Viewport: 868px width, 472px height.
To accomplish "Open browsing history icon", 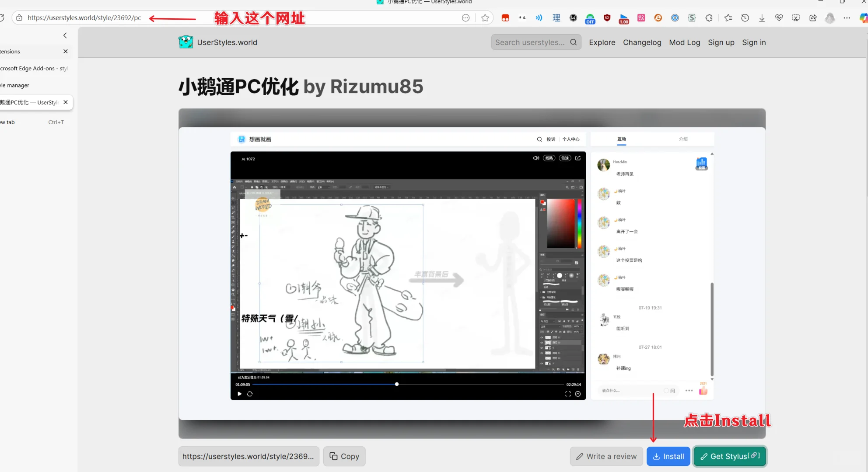I will point(745,18).
